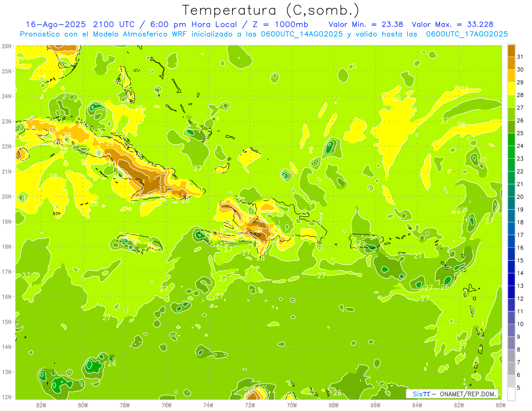Viewport: 532px width, 411px height.
Task: Click the yellow legend swatch between 28 and 29
Action: tap(511, 88)
